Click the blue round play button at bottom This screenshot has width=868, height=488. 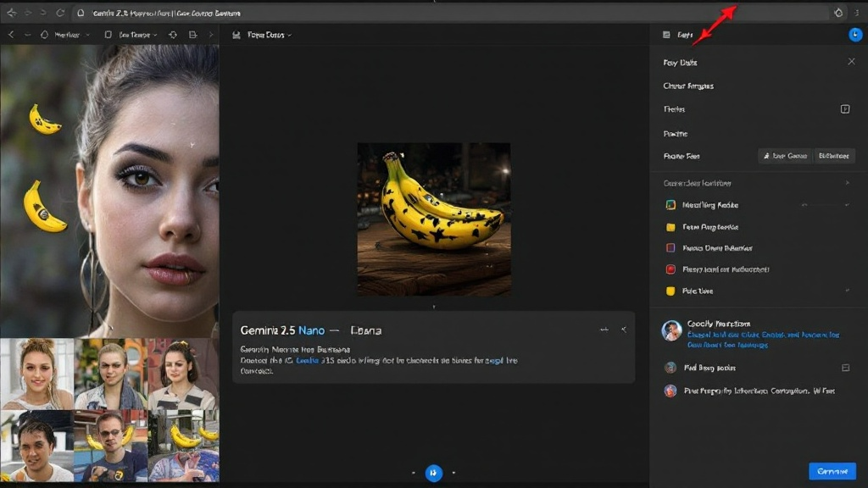click(x=433, y=473)
